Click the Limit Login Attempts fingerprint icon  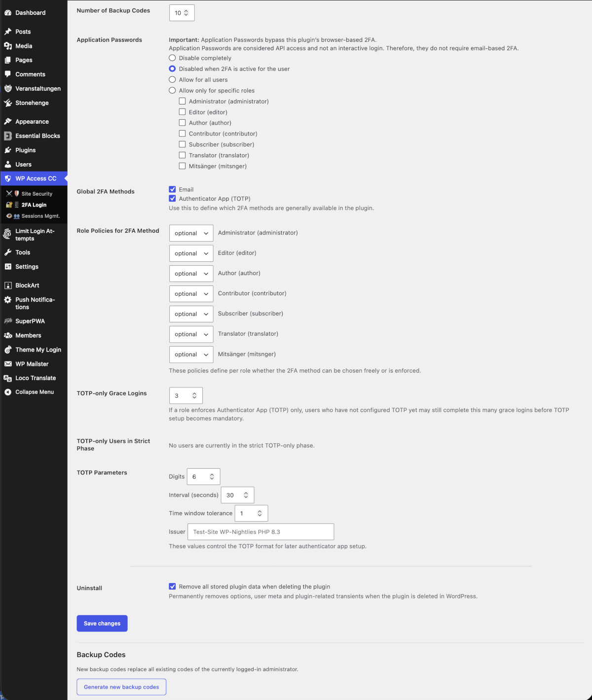click(7, 234)
